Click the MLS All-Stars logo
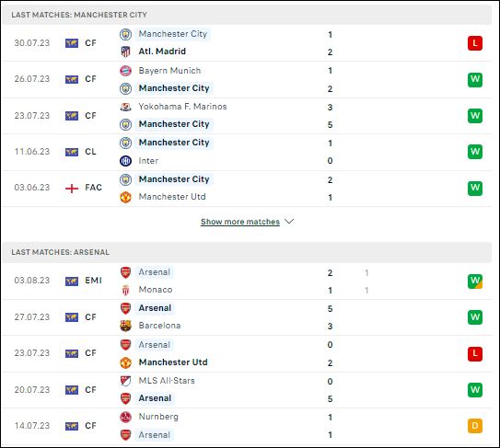Image resolution: width=500 pixels, height=448 pixels. point(125,381)
